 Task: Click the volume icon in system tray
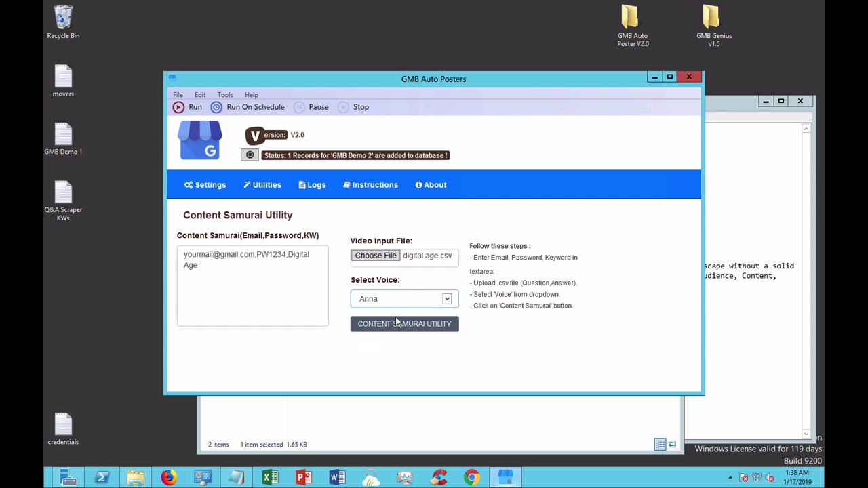(770, 478)
